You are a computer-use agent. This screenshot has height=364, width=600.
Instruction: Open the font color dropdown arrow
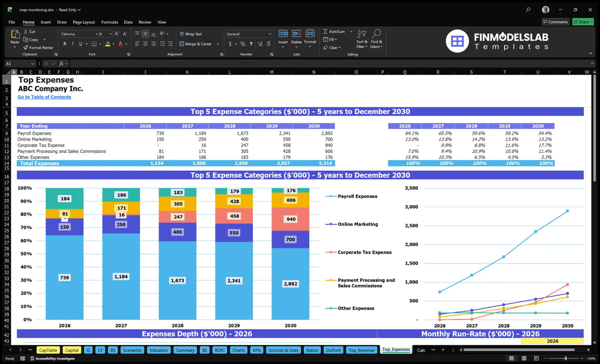pyautogui.click(x=125, y=44)
